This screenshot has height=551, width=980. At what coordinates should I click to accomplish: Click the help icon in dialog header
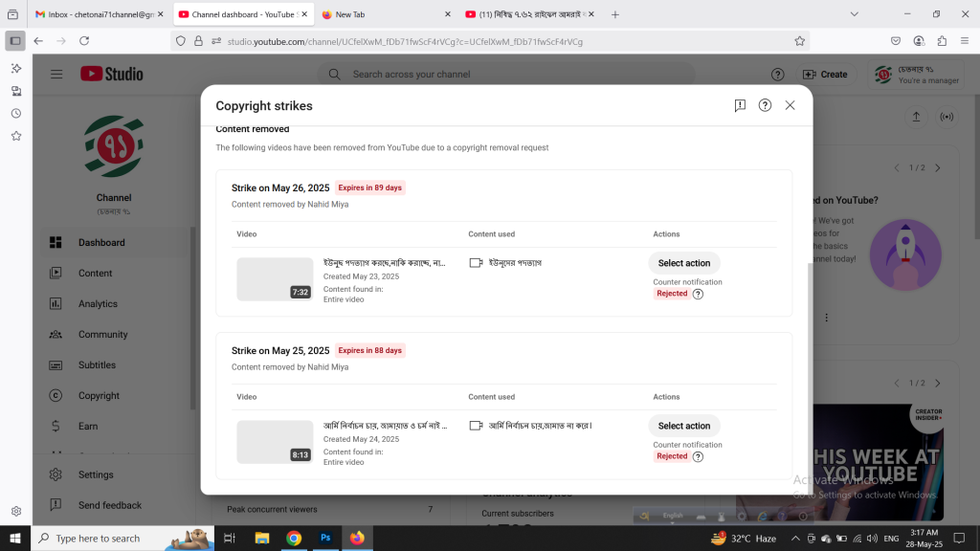[765, 105]
